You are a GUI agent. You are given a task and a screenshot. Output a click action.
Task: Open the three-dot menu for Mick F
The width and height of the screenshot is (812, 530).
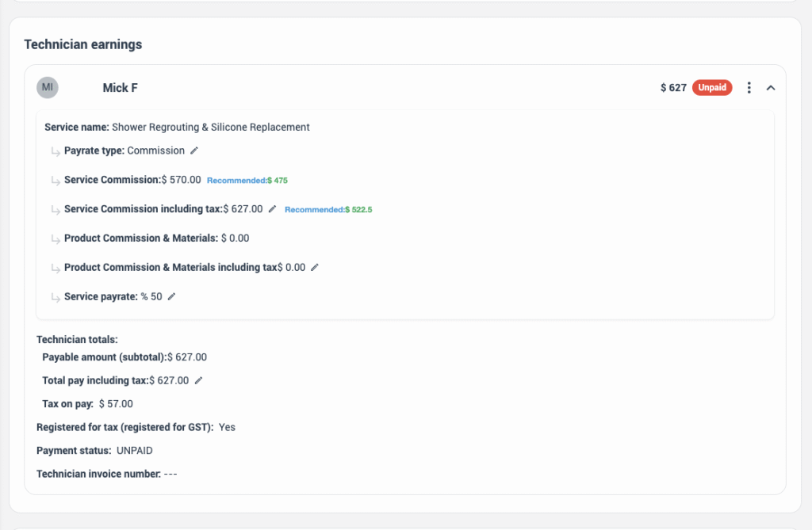[x=749, y=88]
